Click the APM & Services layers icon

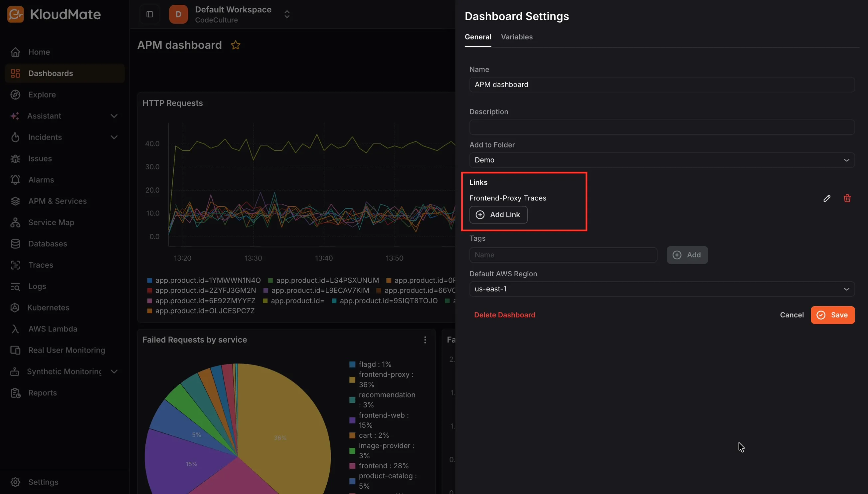coord(15,201)
